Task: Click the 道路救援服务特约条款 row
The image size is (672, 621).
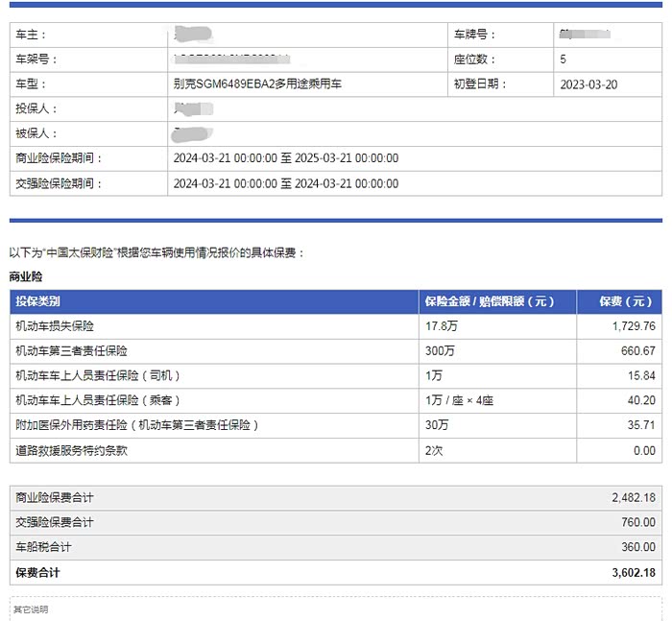Action: click(x=71, y=450)
